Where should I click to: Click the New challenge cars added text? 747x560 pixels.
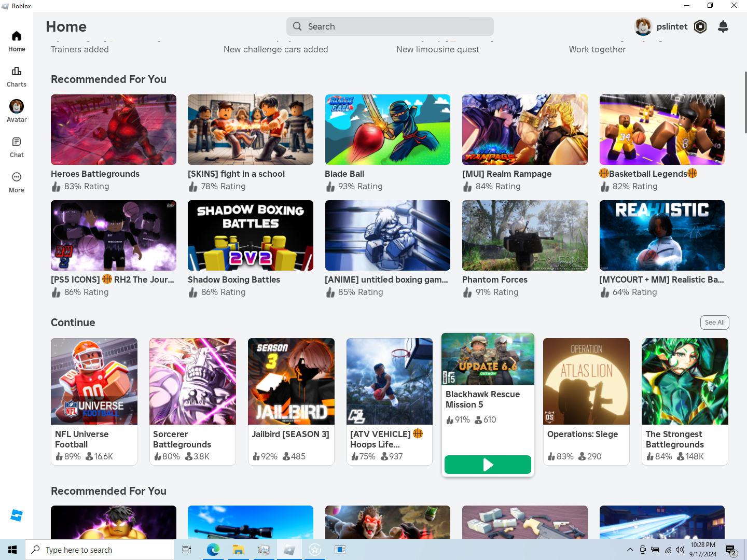point(276,49)
